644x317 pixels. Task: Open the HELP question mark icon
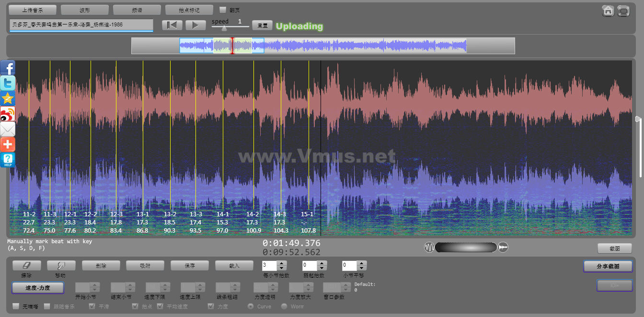pos(8,160)
